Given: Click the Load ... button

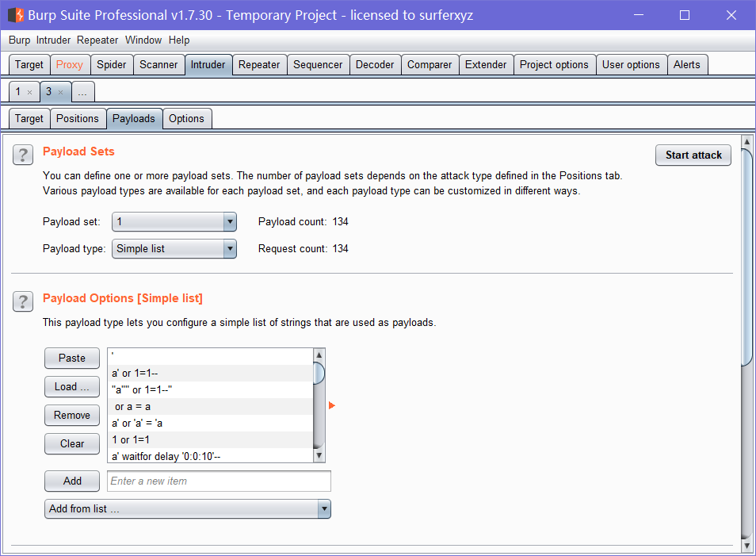Looking at the screenshot, I should click(x=72, y=386).
